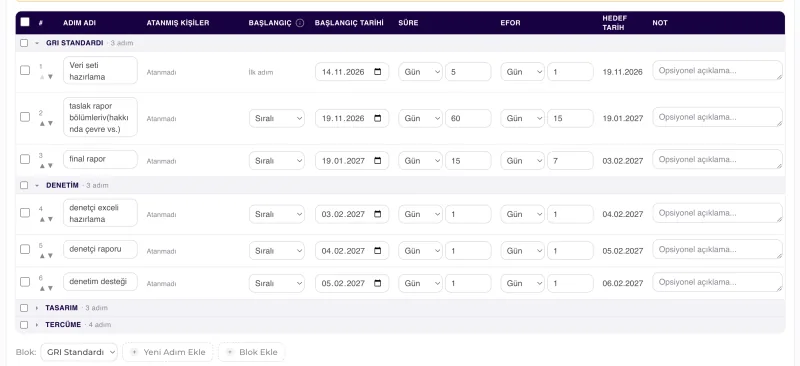Click the 'ATANMIŞ KİŞİLER' column header
This screenshot has width=800, height=366.
pos(178,23)
